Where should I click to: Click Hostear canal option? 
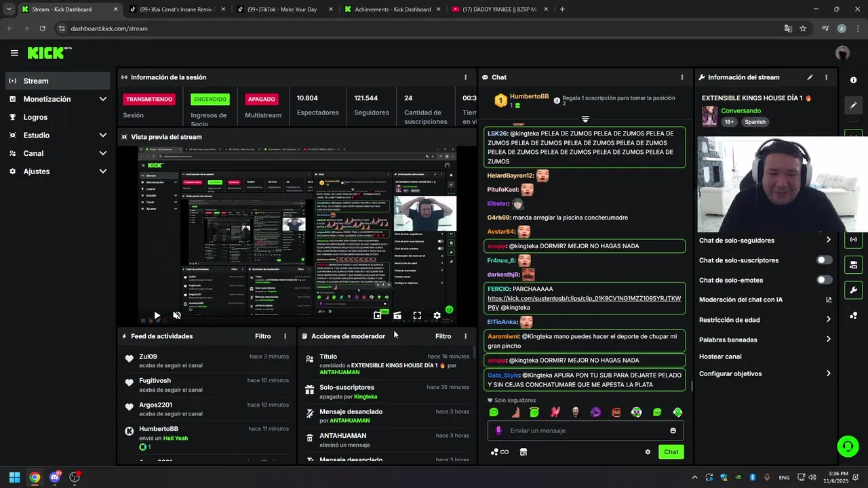pos(720,357)
